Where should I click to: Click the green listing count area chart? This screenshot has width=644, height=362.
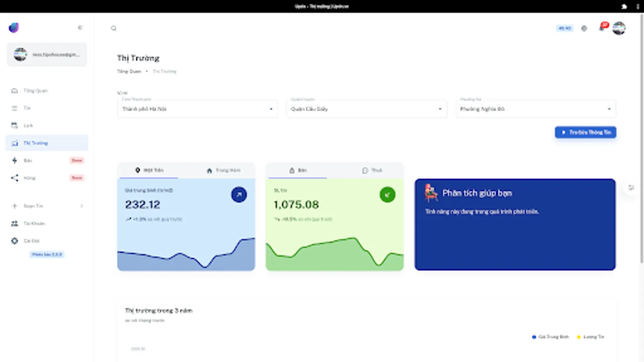pos(335,253)
